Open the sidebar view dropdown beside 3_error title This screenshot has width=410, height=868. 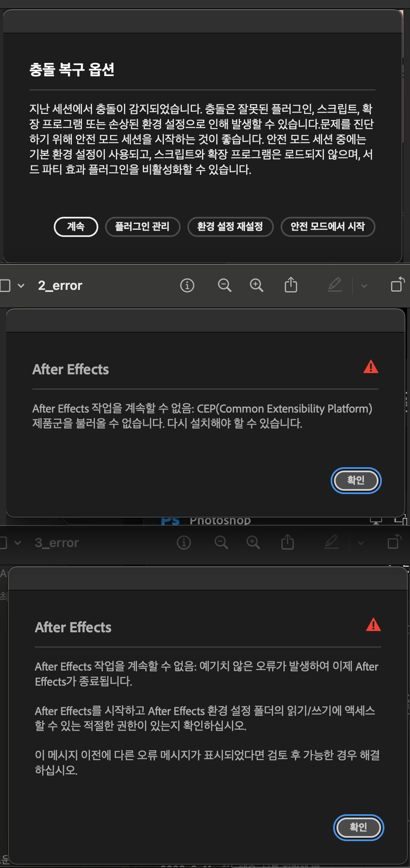pos(18,543)
